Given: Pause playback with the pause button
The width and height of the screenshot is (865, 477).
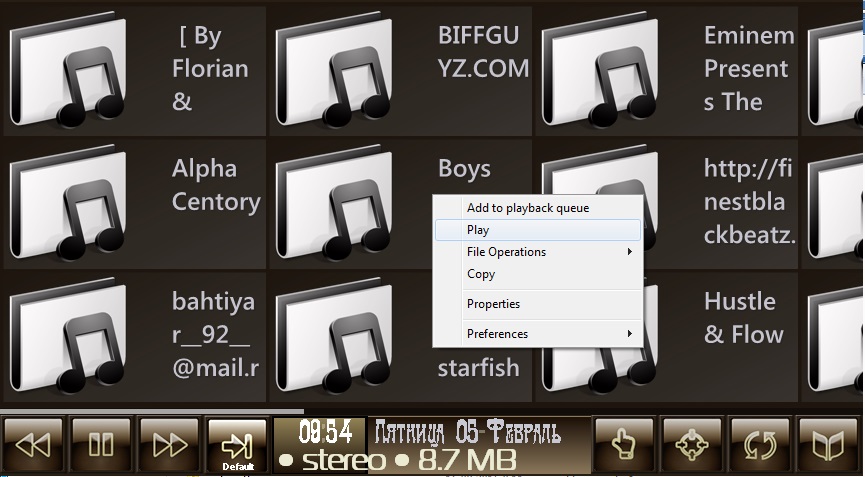Looking at the screenshot, I should [101, 444].
